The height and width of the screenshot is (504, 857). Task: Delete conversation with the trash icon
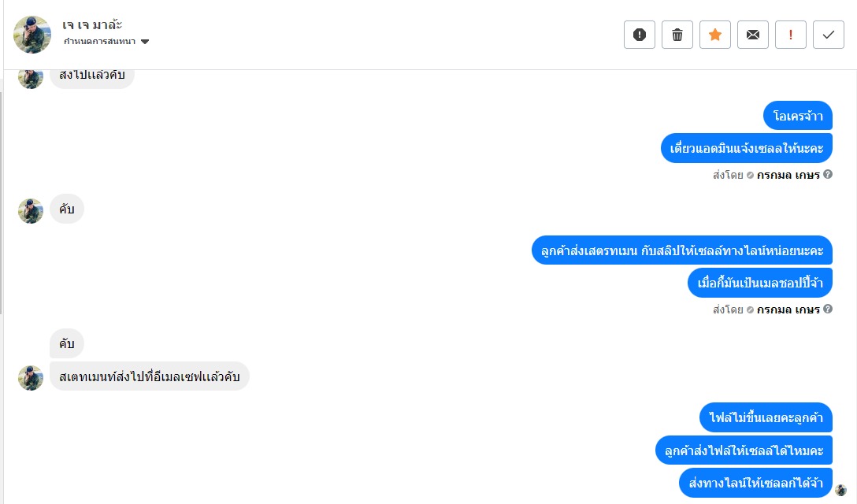[677, 35]
